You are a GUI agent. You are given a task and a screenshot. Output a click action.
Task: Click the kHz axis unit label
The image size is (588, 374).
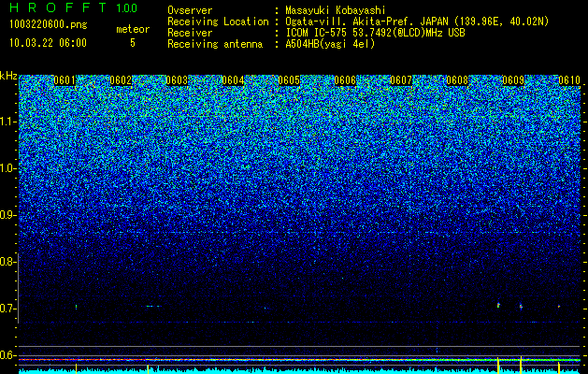tap(8, 76)
